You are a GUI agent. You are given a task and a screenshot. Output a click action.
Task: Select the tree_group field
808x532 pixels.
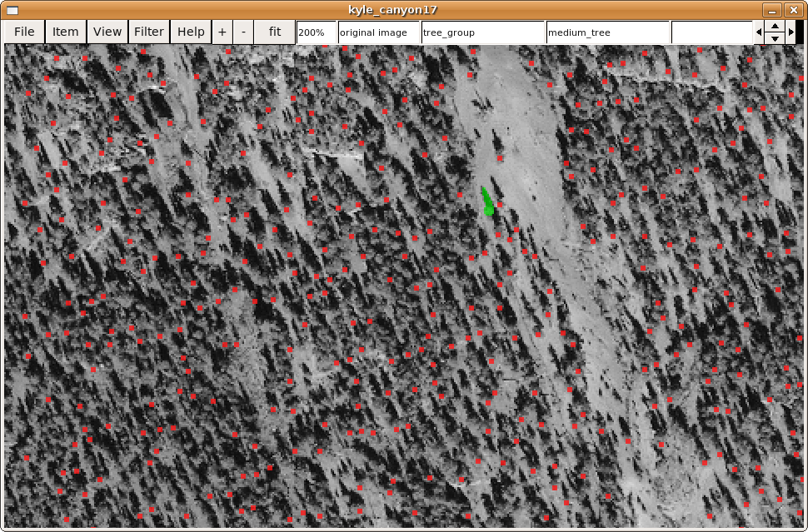point(483,32)
